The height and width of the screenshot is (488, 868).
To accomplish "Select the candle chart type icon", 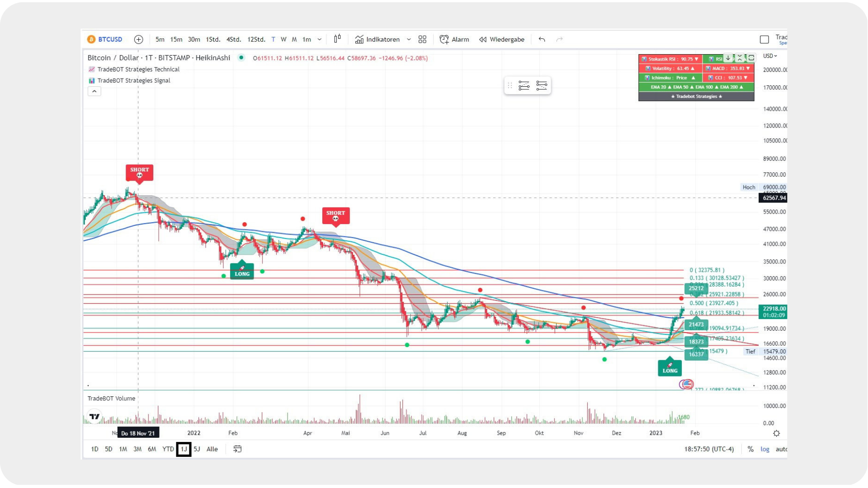I will pos(337,39).
